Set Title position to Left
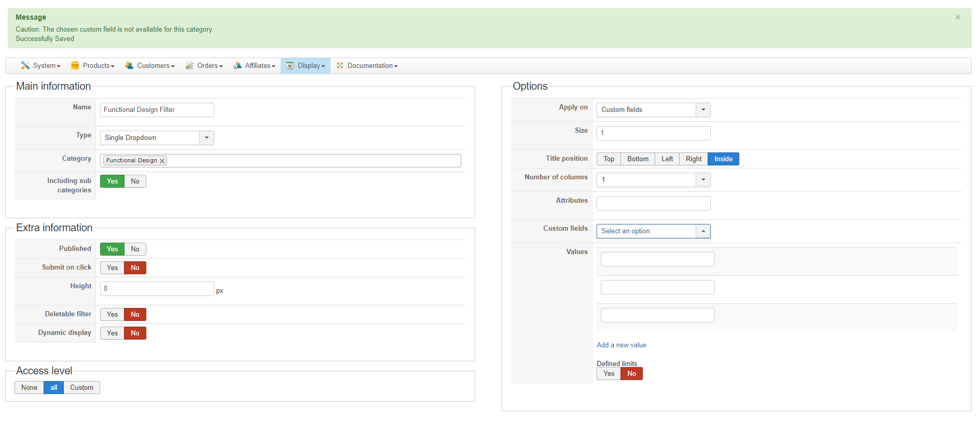Image resolution: width=980 pixels, height=422 pixels. pos(667,159)
